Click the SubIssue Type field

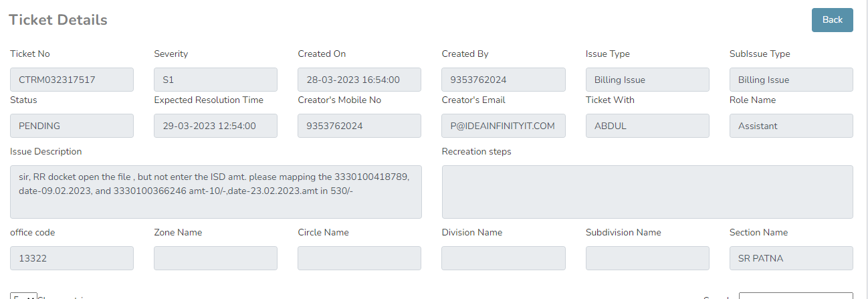pos(790,80)
